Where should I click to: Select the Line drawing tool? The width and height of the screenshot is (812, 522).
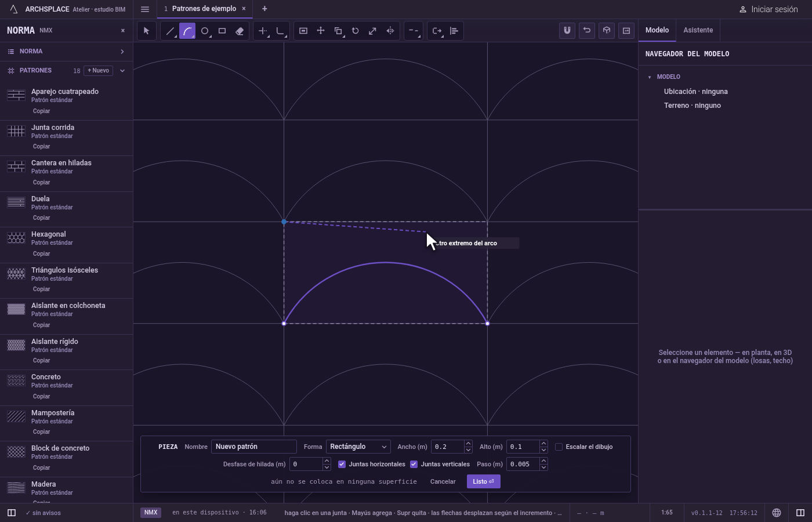point(170,31)
